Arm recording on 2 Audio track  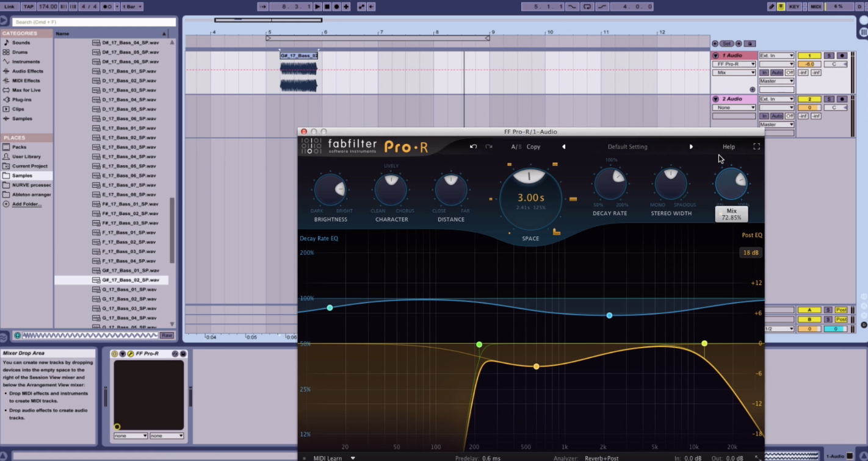pyautogui.click(x=842, y=99)
